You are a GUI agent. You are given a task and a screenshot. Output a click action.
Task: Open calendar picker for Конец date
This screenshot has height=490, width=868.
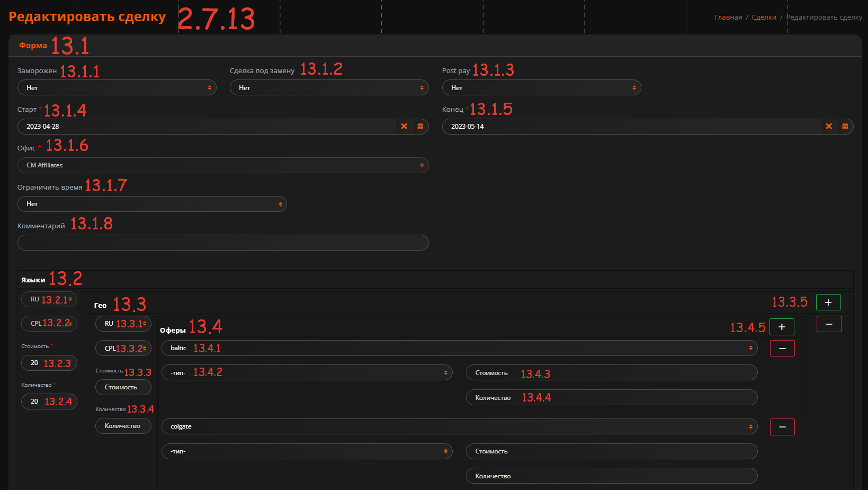coord(845,127)
